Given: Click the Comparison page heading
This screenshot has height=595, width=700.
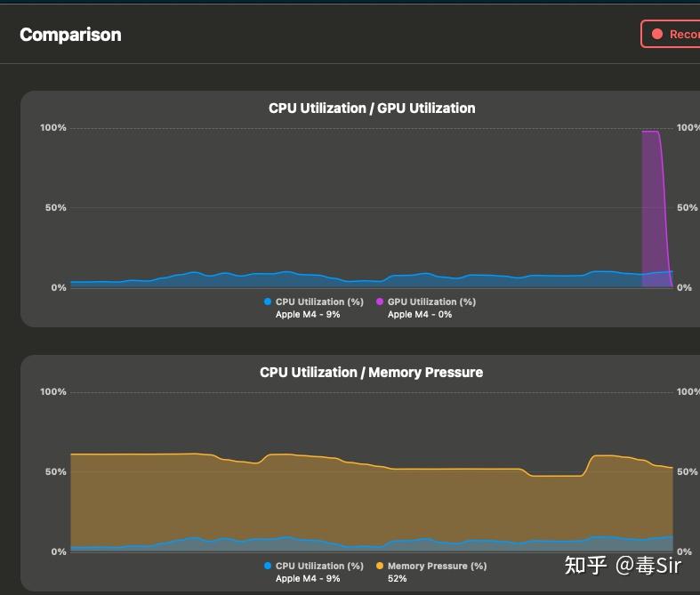Looking at the screenshot, I should (x=70, y=35).
